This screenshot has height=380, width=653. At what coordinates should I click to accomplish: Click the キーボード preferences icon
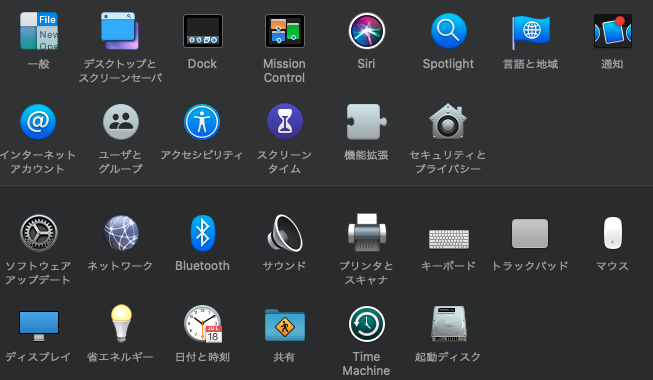click(449, 239)
